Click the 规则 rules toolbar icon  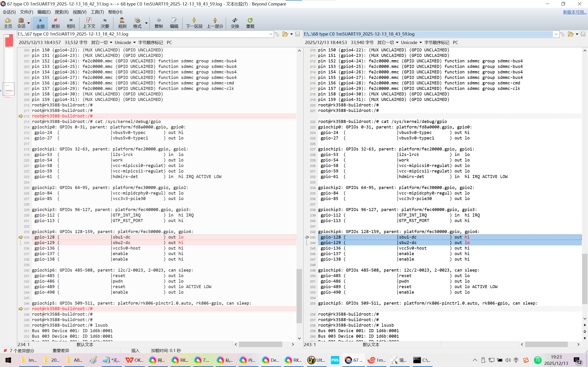122,23
